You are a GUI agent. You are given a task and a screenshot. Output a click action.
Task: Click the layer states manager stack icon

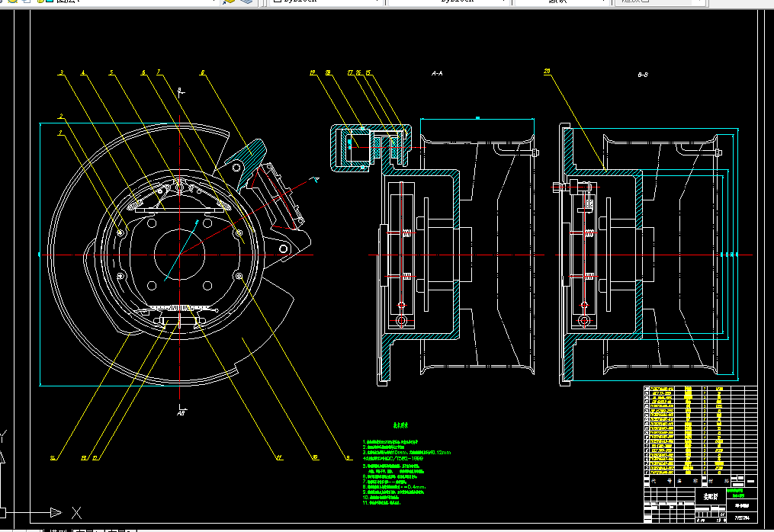[246, 2]
